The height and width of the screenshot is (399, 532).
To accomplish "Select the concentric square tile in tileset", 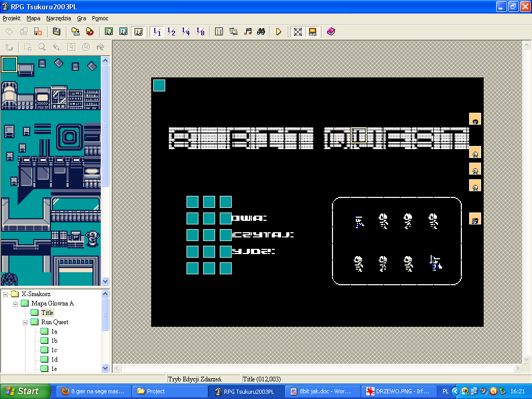I will click(70, 137).
